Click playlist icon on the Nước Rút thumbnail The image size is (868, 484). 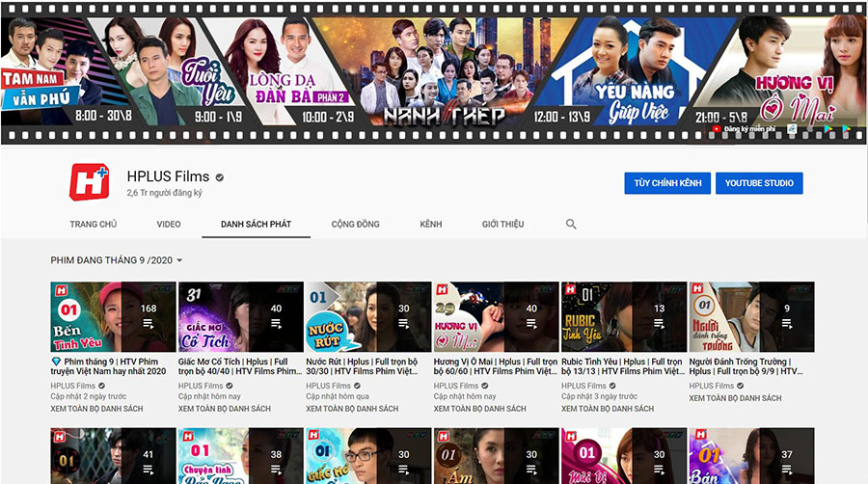click(403, 324)
